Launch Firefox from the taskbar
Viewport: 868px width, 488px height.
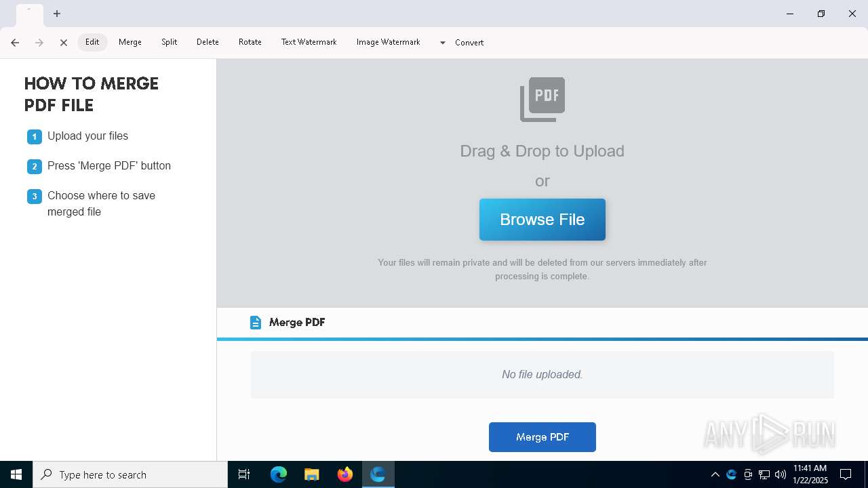point(345,474)
